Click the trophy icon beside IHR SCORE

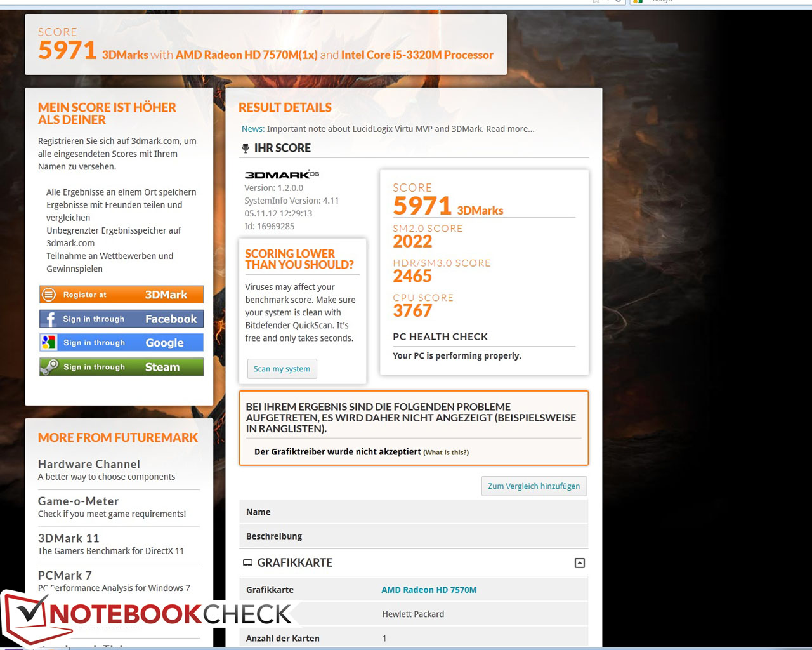pos(246,149)
